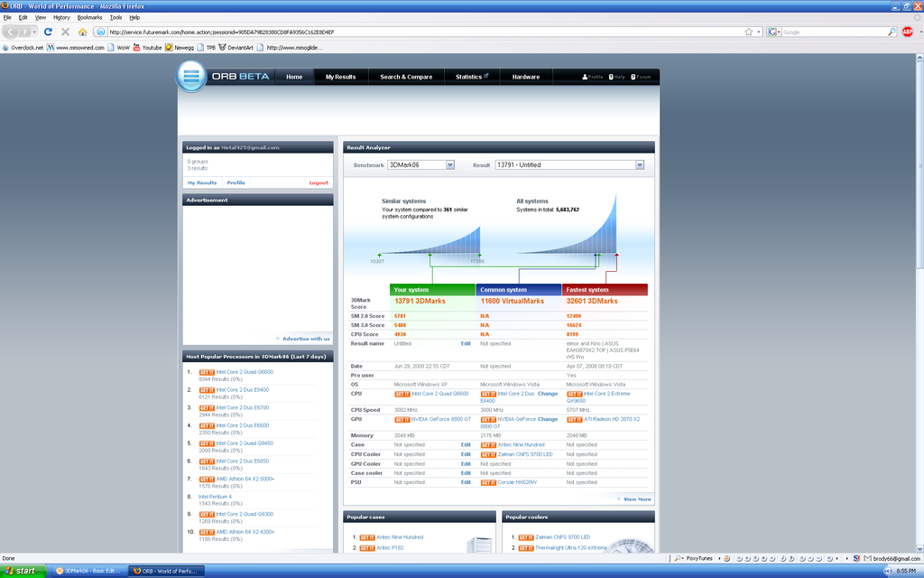Click the Profile link in login panel
The image size is (924, 578).
[236, 182]
